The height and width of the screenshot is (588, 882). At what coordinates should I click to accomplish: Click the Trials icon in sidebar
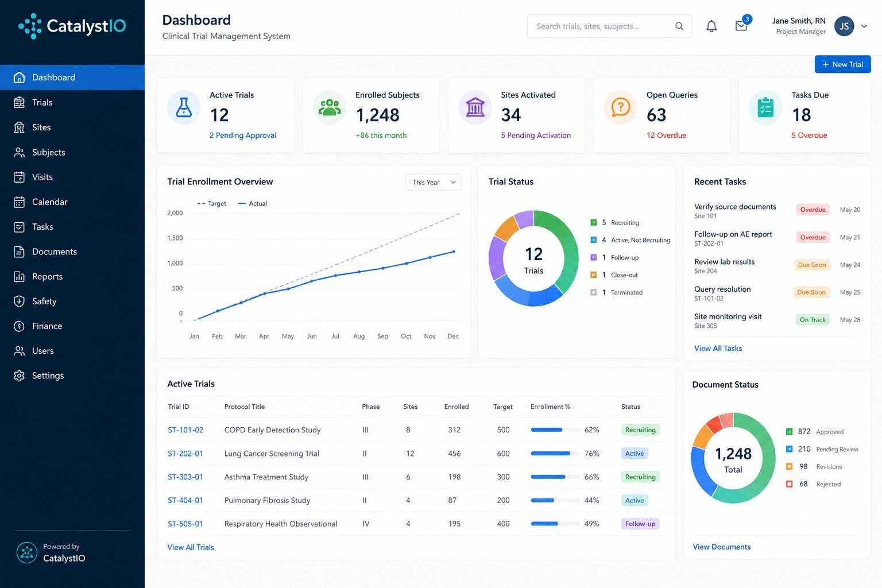click(x=19, y=102)
